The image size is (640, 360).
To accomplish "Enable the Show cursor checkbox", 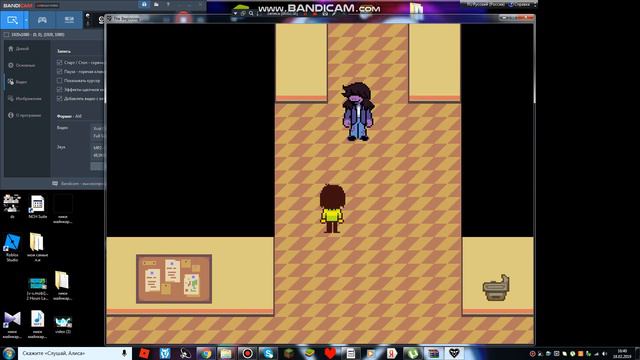I will 60,80.
